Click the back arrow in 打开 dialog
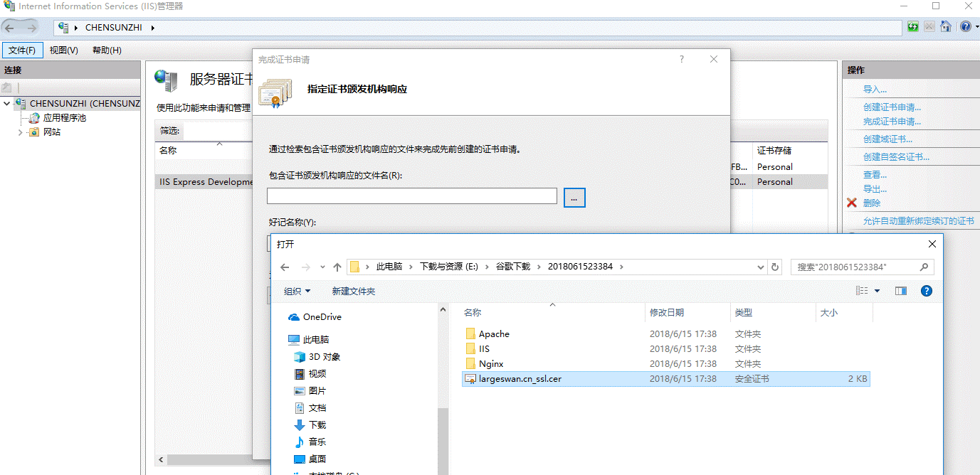Viewport: 980px width, 475px height. (x=285, y=267)
